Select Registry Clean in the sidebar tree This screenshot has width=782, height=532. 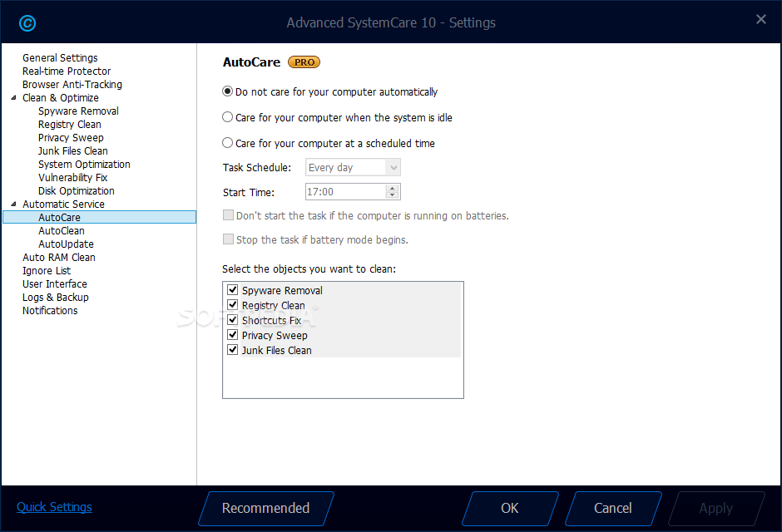click(69, 125)
